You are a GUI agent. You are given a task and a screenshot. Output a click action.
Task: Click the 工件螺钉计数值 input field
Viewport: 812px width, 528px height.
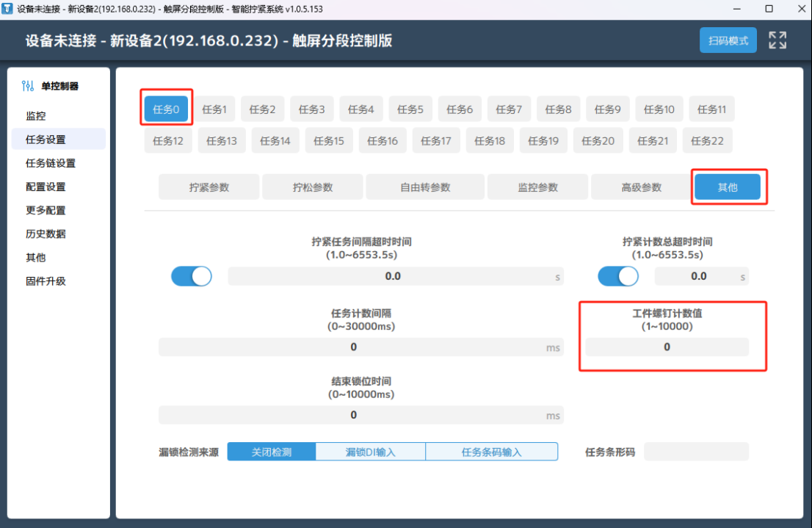point(667,347)
